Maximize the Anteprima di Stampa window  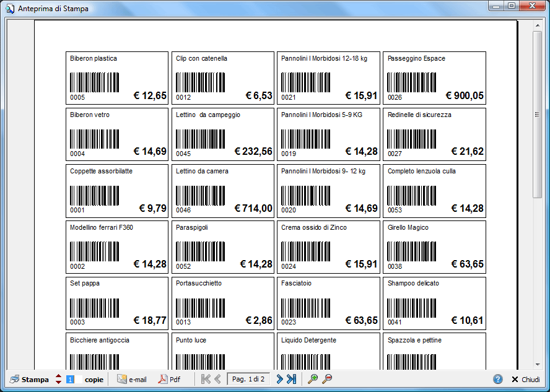(512, 6)
